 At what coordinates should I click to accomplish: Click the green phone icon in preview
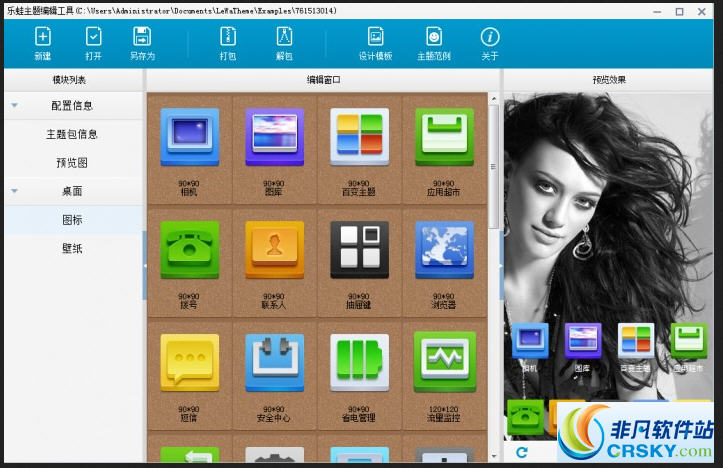point(525,417)
